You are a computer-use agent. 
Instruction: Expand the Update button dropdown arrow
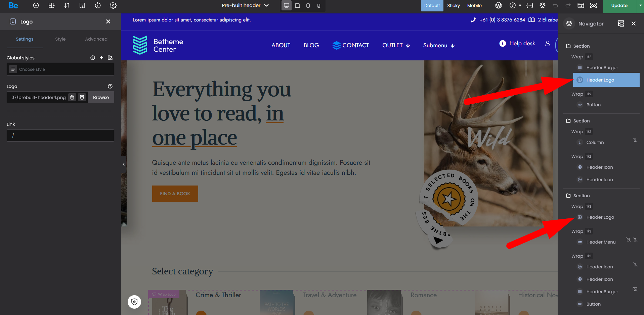click(x=640, y=5)
